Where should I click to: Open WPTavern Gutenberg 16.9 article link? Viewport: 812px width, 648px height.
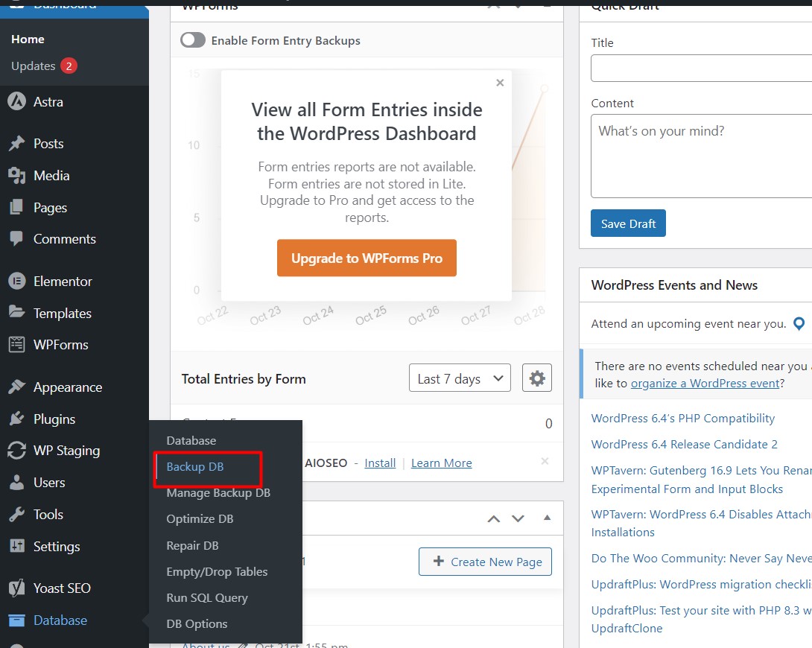point(702,479)
